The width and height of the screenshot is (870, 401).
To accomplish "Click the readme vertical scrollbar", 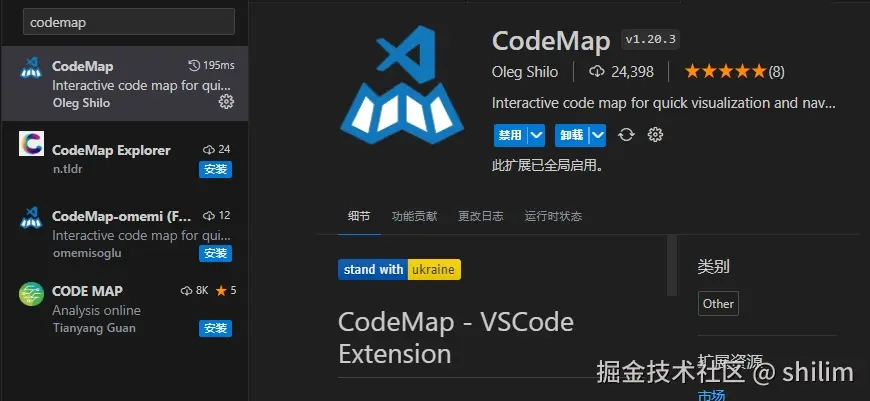I will coord(671,265).
